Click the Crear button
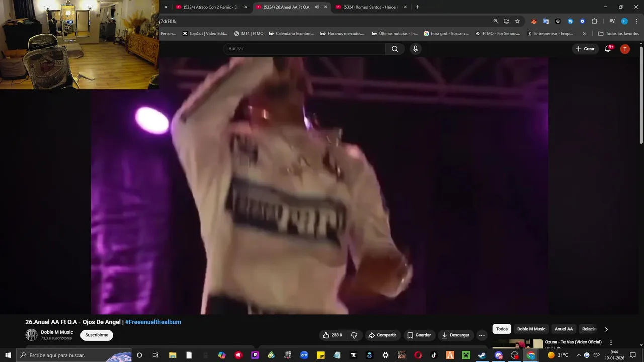 [x=585, y=49]
